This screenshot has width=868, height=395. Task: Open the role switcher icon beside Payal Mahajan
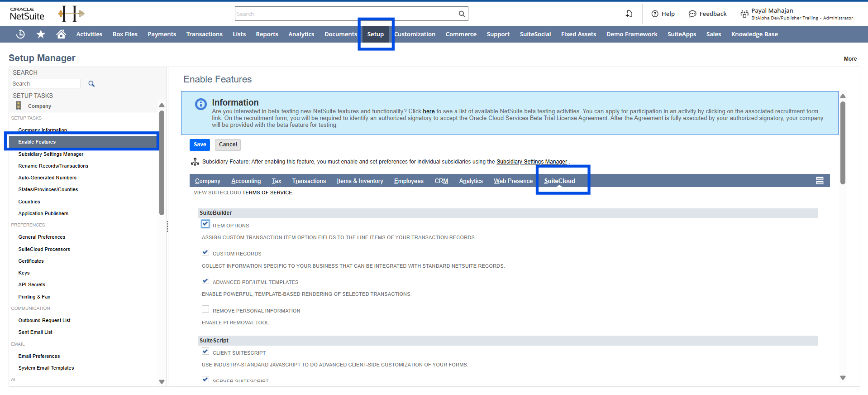point(744,14)
